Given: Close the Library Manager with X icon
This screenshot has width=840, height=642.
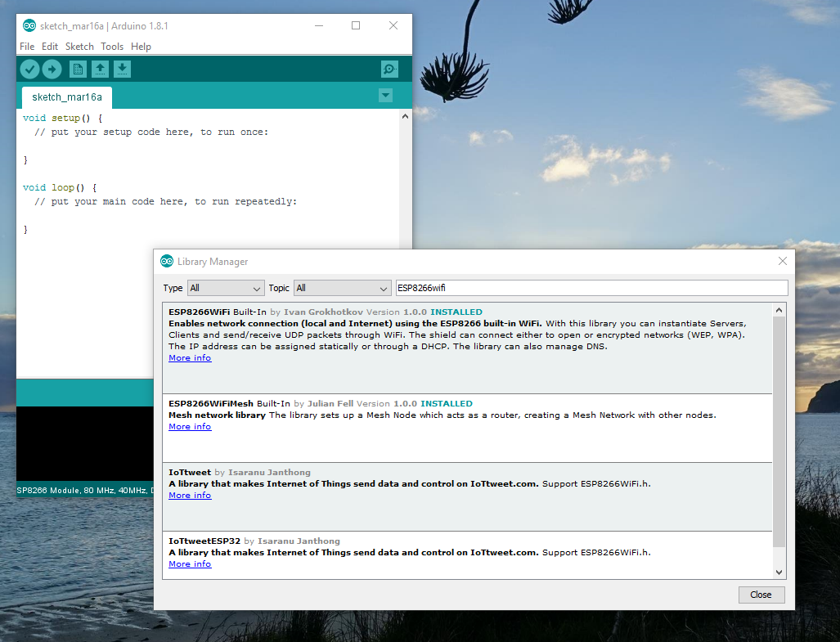Looking at the screenshot, I should [782, 262].
